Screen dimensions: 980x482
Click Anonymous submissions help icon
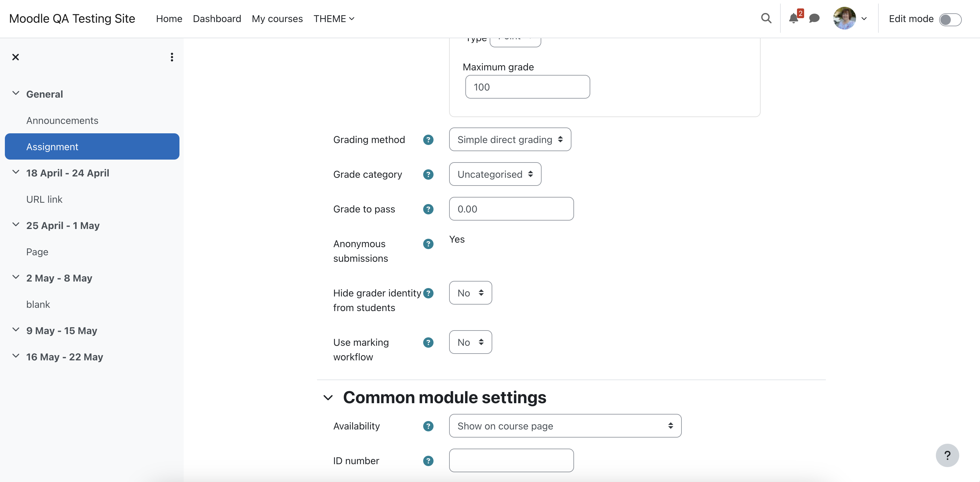click(428, 244)
